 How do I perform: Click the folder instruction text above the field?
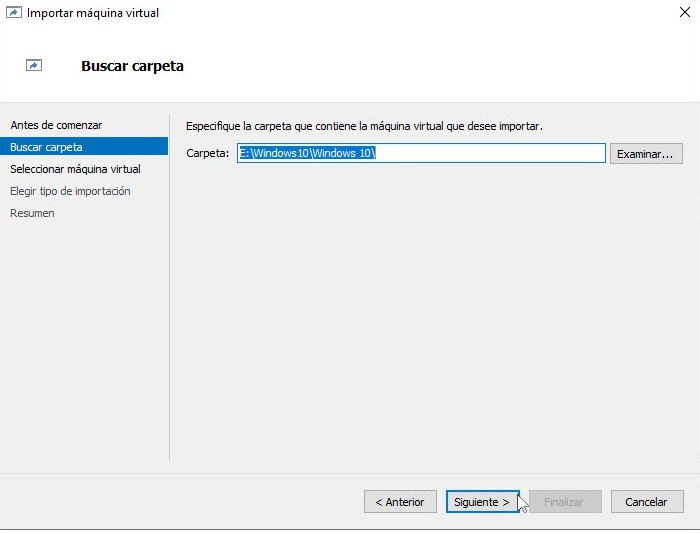coord(364,126)
